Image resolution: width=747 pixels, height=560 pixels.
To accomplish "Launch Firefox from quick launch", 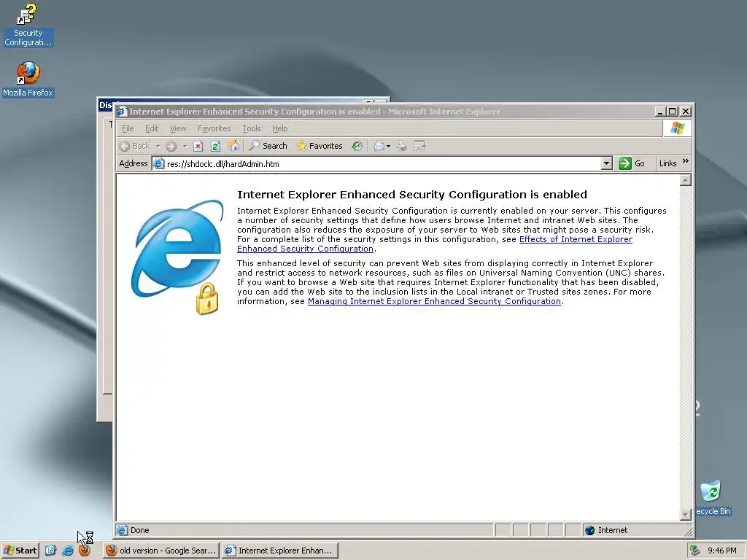I will 85,551.
